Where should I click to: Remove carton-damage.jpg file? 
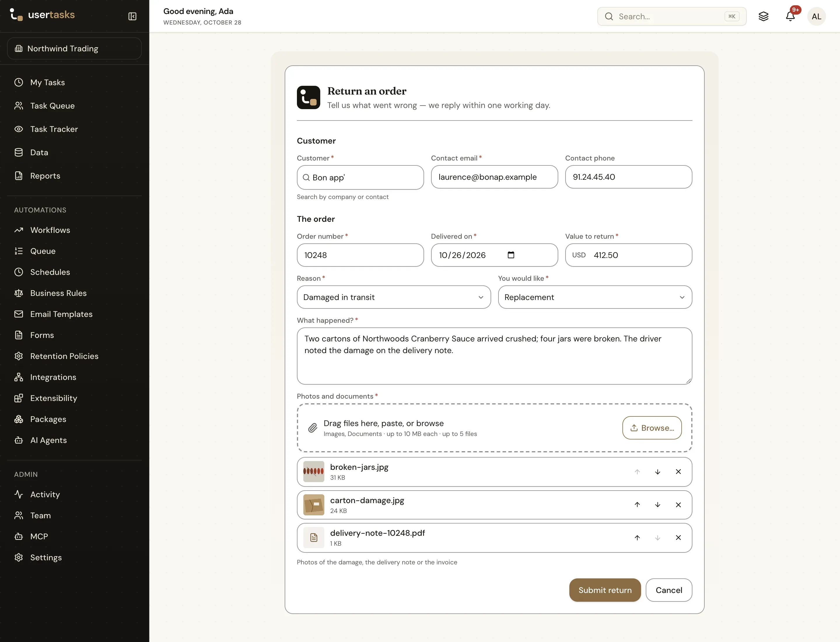tap(678, 505)
